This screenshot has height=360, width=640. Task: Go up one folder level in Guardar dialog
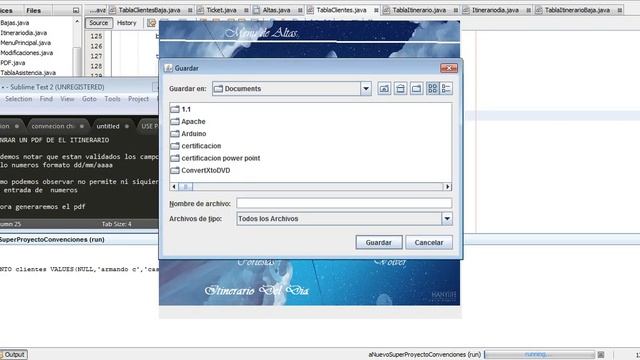coord(384,89)
